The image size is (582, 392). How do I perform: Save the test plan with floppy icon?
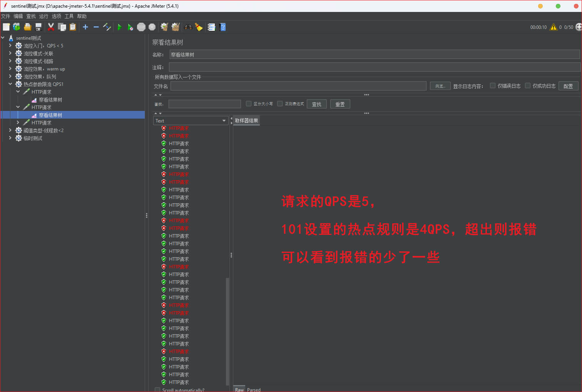tap(38, 27)
